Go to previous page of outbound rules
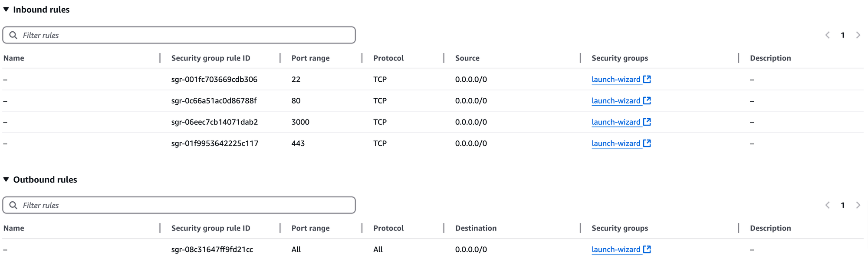Viewport: 868px width, 263px height. coord(828,205)
